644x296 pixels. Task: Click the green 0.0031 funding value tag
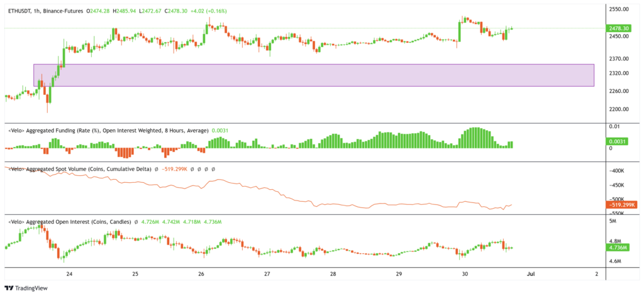[x=616, y=141]
